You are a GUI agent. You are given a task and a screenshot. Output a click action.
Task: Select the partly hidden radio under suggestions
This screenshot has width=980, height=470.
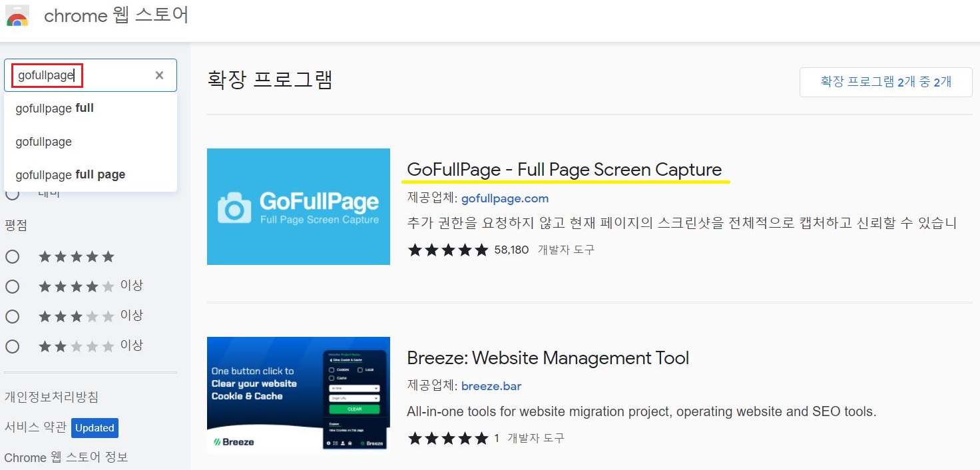tap(12, 195)
